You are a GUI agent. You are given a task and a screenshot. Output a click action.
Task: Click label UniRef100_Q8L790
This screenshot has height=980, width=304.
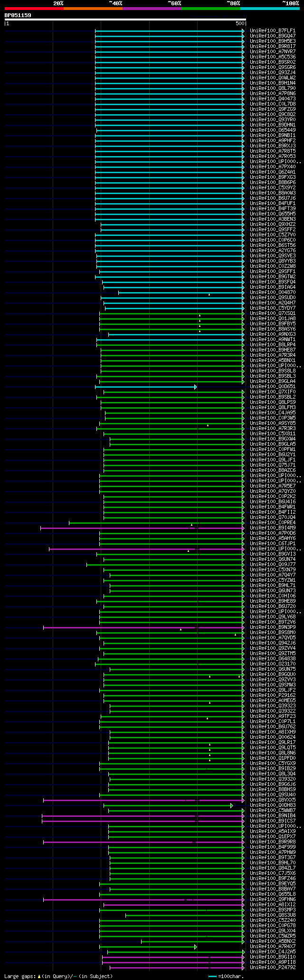pos(273,88)
